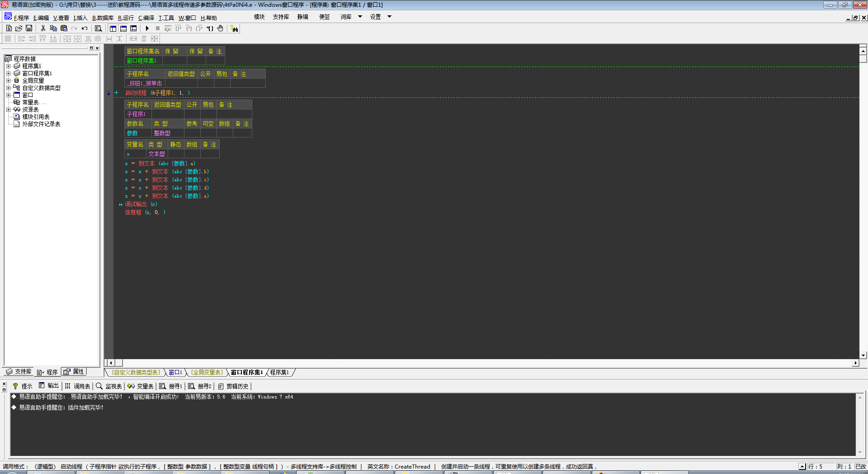Click the 支持库 button in top bar

point(281,17)
